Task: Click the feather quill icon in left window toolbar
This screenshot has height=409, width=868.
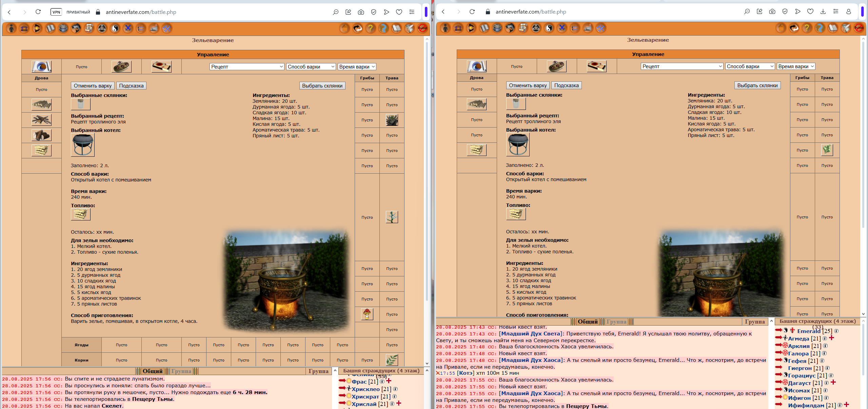Action: pyautogui.click(x=410, y=28)
